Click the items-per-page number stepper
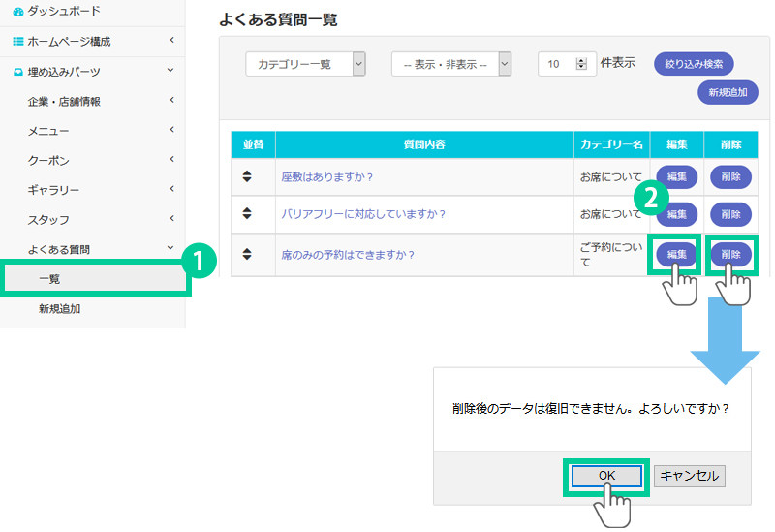This screenshot has width=775, height=532. [x=581, y=64]
